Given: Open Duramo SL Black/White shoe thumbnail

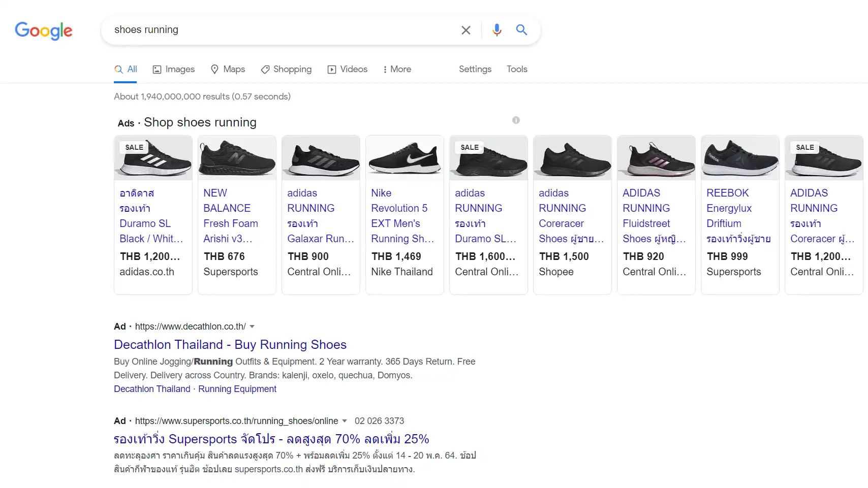Looking at the screenshot, I should pyautogui.click(x=153, y=158).
